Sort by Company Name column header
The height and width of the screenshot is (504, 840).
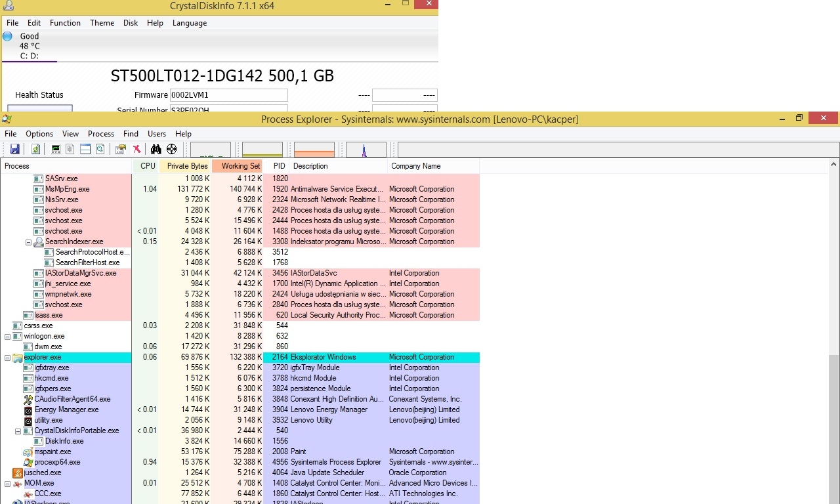[x=433, y=166]
